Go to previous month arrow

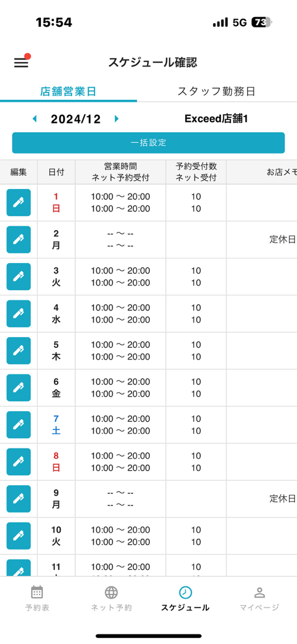click(x=35, y=119)
